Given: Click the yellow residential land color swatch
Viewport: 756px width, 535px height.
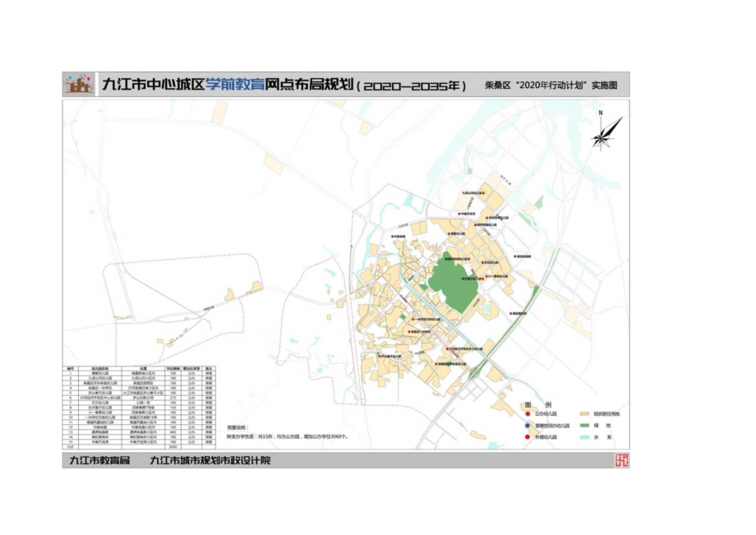Looking at the screenshot, I should pyautogui.click(x=583, y=414).
